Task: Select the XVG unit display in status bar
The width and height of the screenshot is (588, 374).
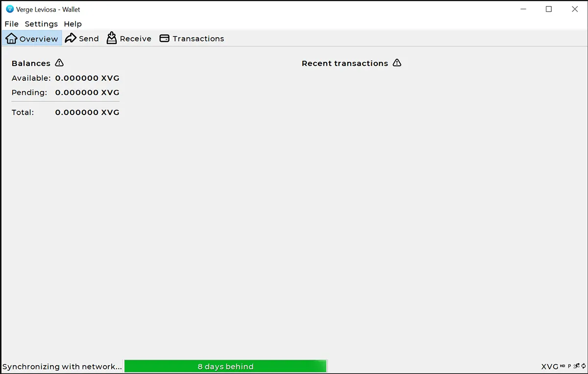Action: [x=550, y=366]
